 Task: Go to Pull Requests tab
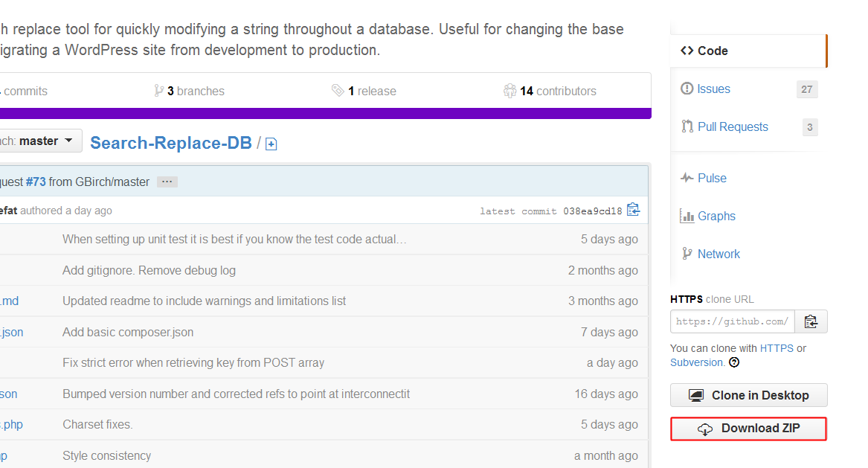point(733,126)
